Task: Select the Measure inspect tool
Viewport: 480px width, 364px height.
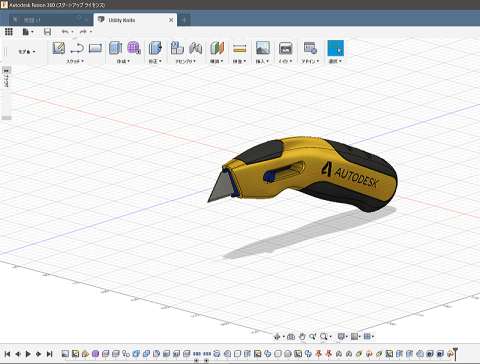Action: click(240, 48)
